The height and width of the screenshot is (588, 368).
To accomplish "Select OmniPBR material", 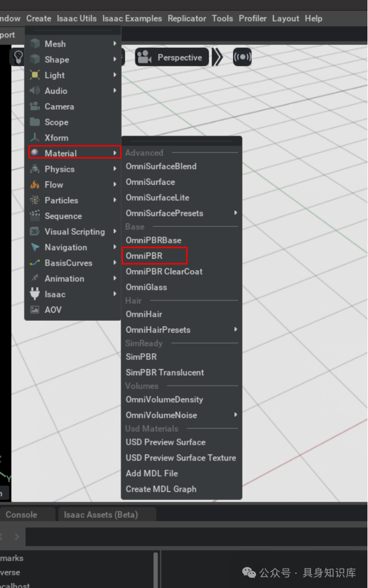I will 144,256.
